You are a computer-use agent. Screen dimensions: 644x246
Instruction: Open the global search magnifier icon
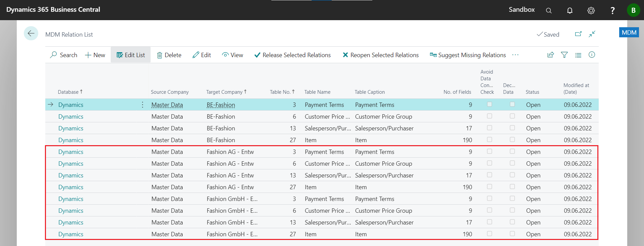[549, 10]
